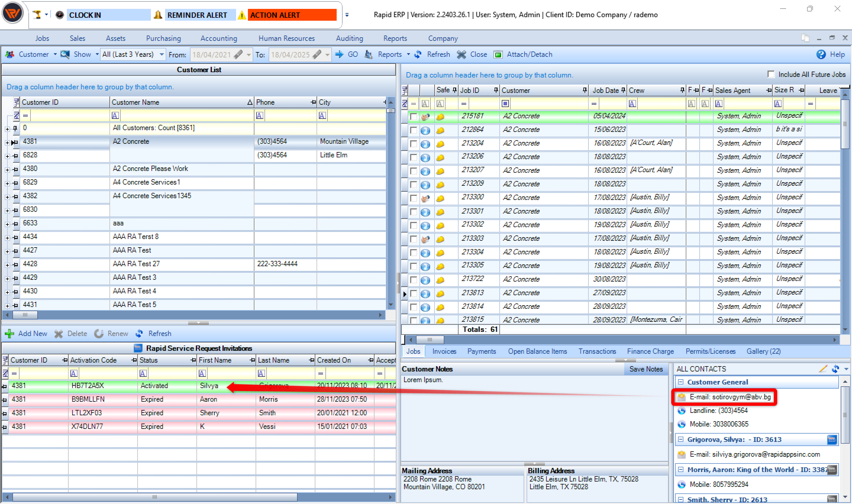Viewport: 852px width, 504px height.
Task: Click the blue Help question mark icon
Action: [821, 54]
